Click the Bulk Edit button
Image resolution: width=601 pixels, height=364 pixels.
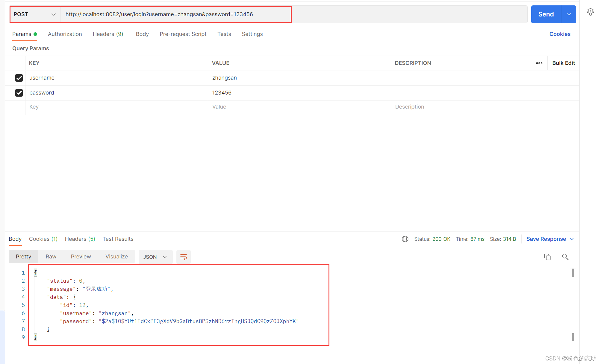coord(563,63)
